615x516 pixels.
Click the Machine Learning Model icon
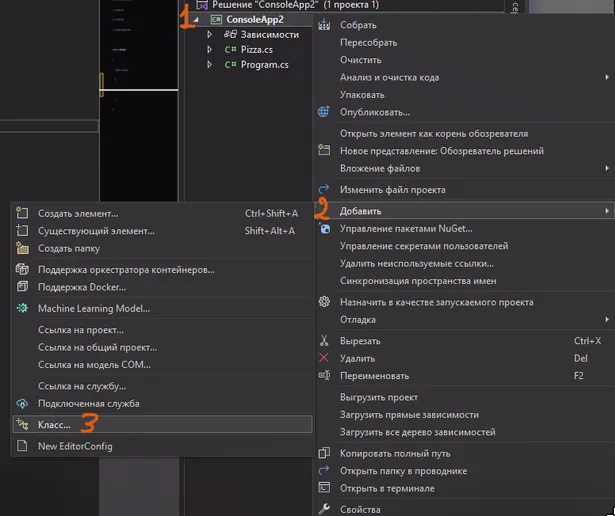(22, 308)
